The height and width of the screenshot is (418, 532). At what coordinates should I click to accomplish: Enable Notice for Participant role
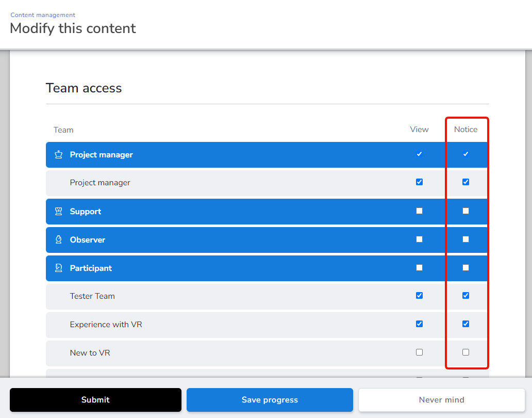[466, 268]
